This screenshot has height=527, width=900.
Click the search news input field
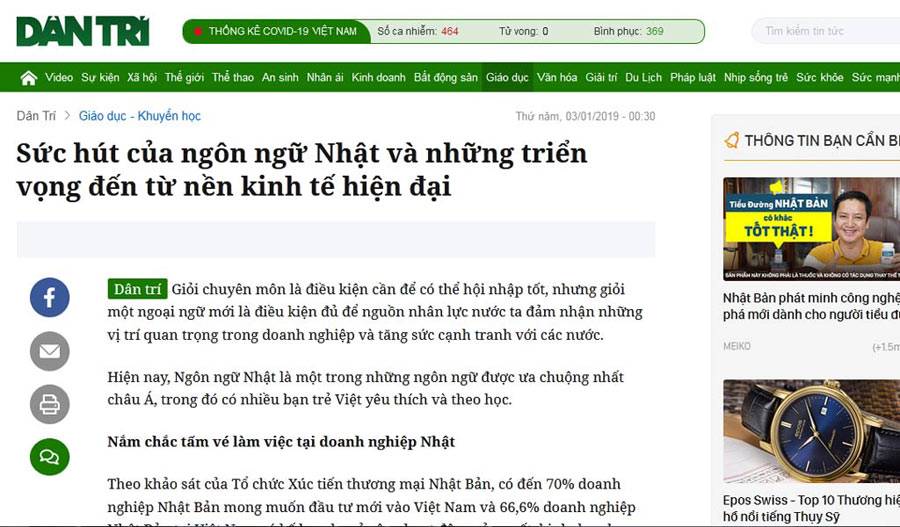click(x=825, y=31)
